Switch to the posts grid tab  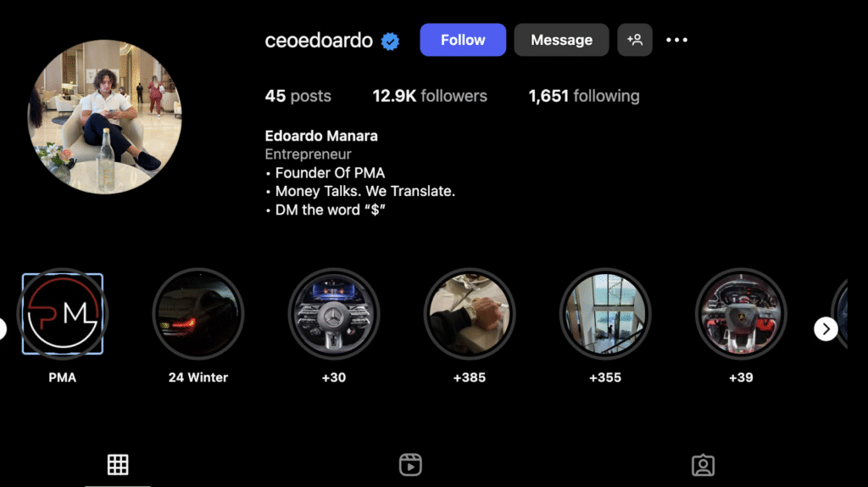(x=118, y=465)
